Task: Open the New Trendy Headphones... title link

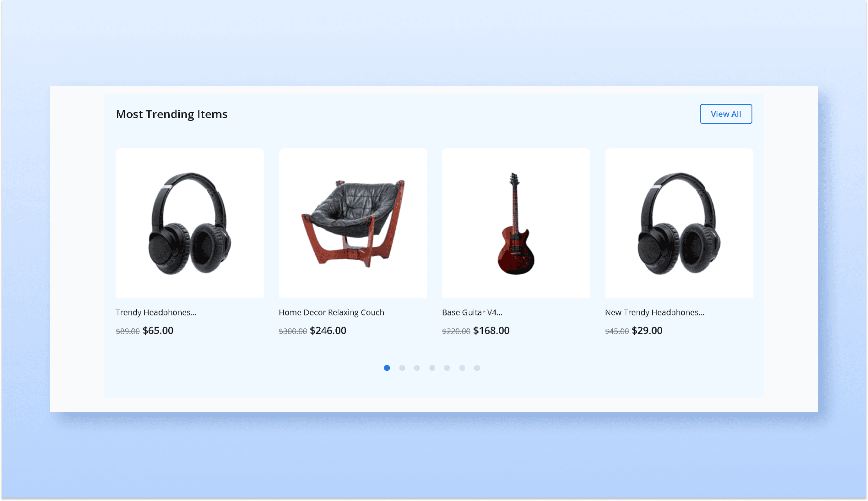Action: click(654, 312)
